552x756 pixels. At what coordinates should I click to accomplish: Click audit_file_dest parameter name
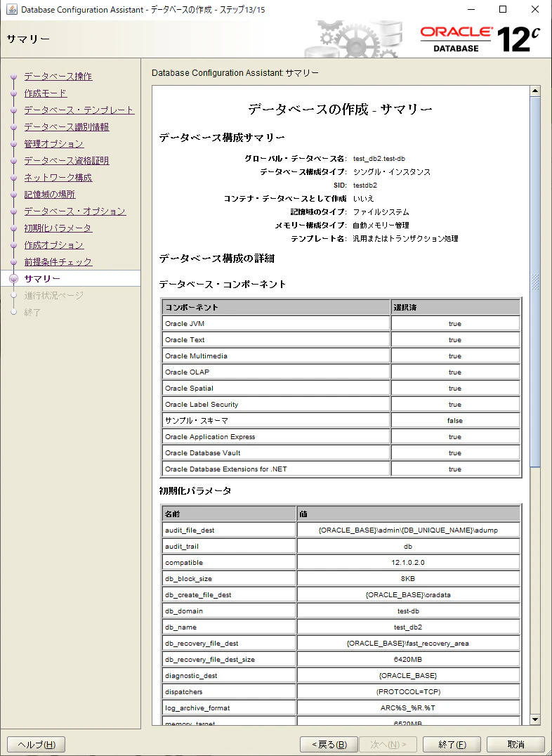(190, 530)
